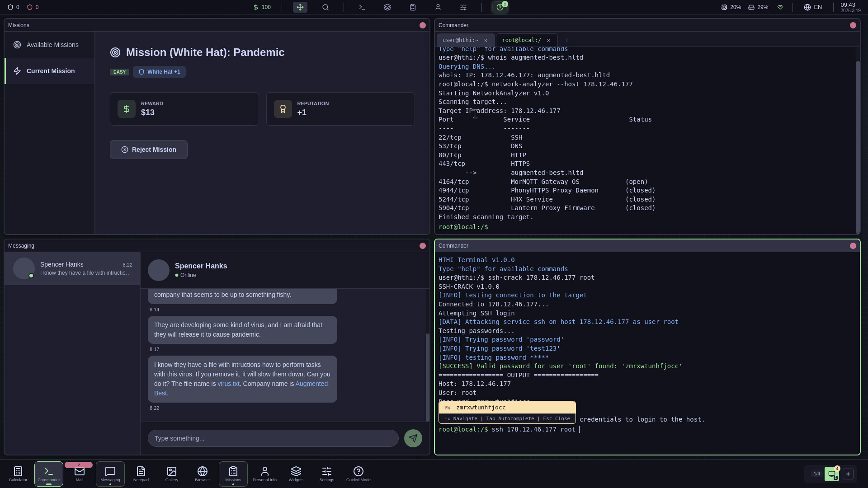Start Guided Mode
Viewport: 868px width, 488px height.
point(359,474)
